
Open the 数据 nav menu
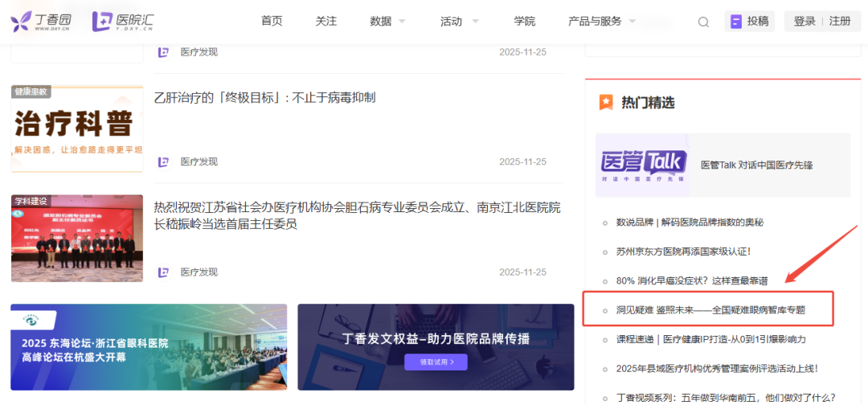[x=381, y=22]
